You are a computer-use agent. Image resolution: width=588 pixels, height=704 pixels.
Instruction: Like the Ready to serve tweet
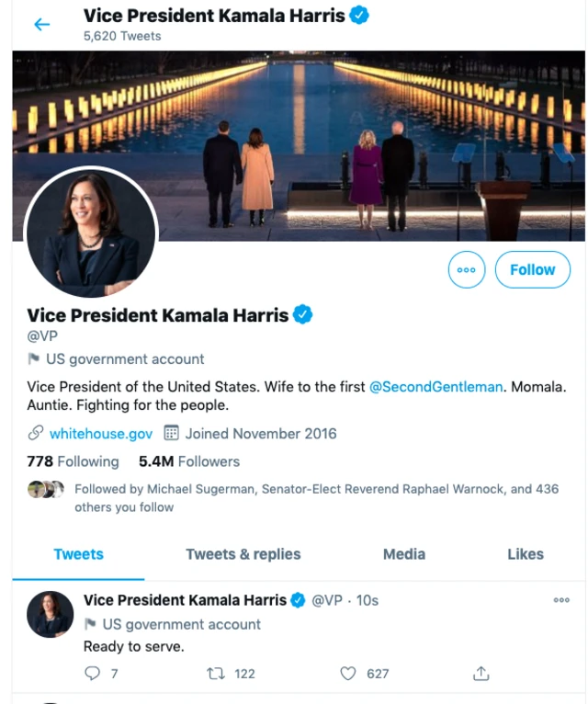pyautogui.click(x=348, y=674)
